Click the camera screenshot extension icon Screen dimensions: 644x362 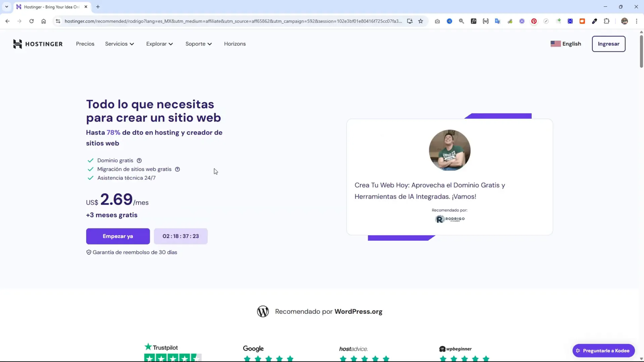coord(437,21)
